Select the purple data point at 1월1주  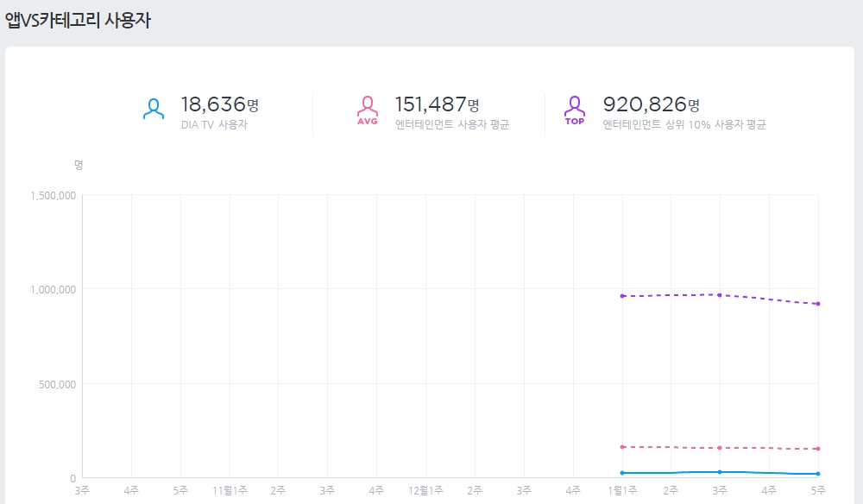[622, 296]
